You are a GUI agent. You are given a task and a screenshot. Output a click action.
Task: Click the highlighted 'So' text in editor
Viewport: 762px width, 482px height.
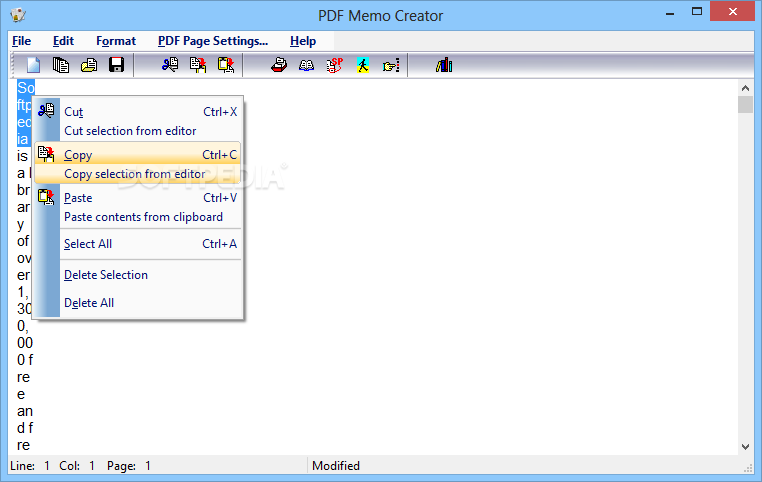26,88
